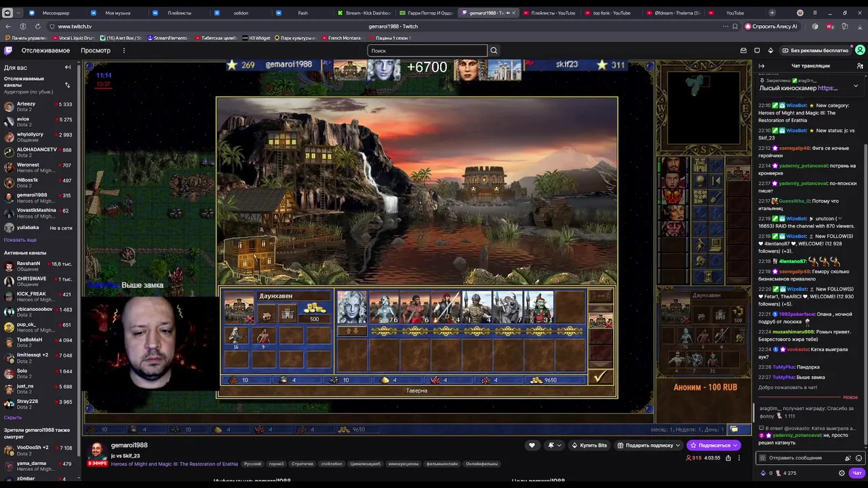Viewport: 868px width, 488px height.
Task: Open the Подписаться subscribe dropdown
Action: tap(713, 445)
